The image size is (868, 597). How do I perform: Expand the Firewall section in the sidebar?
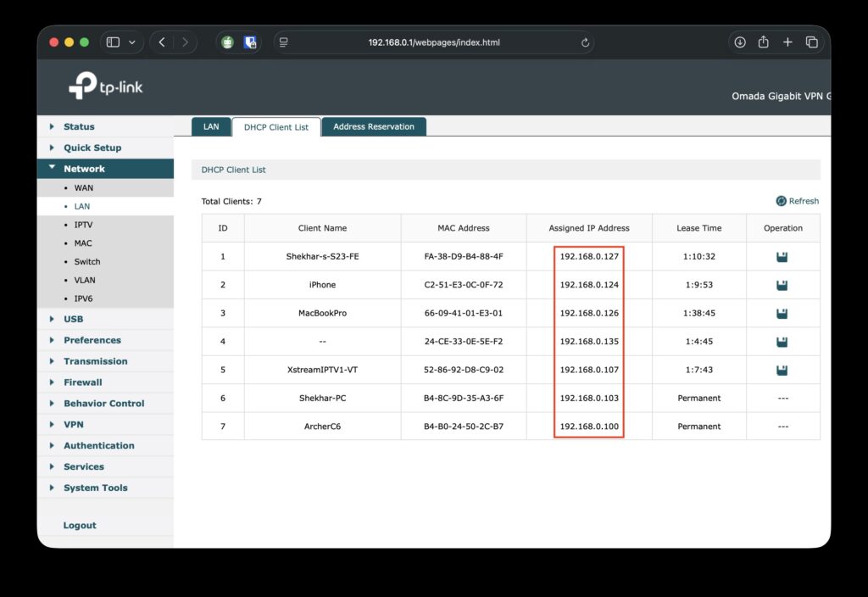(82, 382)
